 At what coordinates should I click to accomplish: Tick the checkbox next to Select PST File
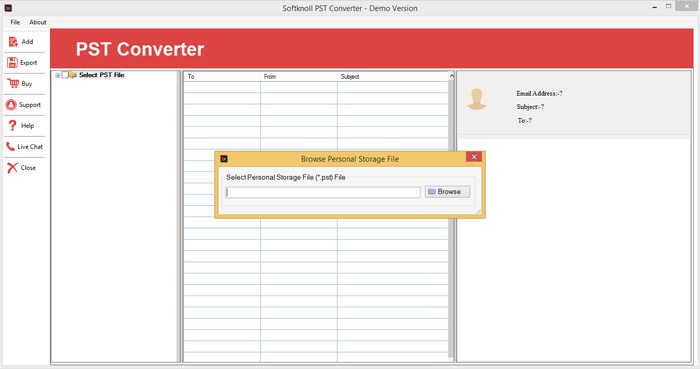[65, 75]
